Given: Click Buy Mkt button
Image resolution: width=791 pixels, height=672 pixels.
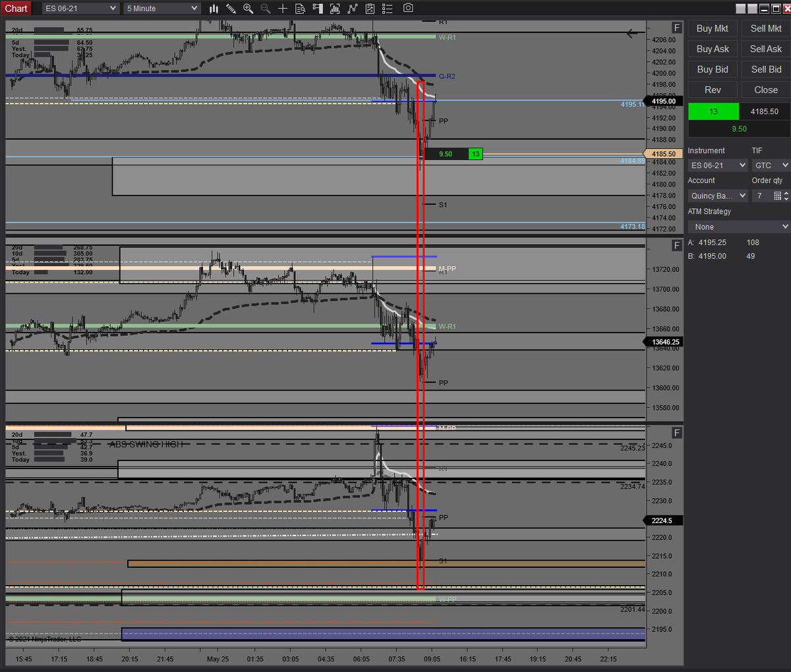Looking at the screenshot, I should [713, 28].
